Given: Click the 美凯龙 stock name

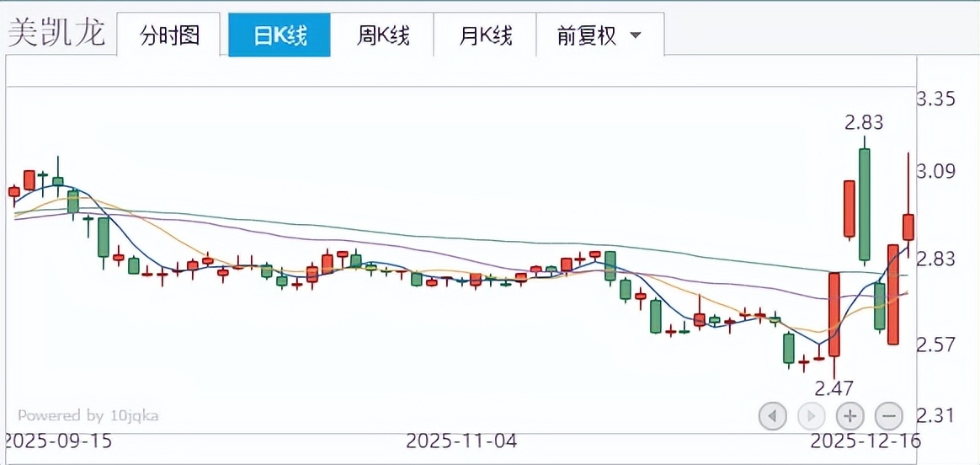Looking at the screenshot, I should (56, 34).
